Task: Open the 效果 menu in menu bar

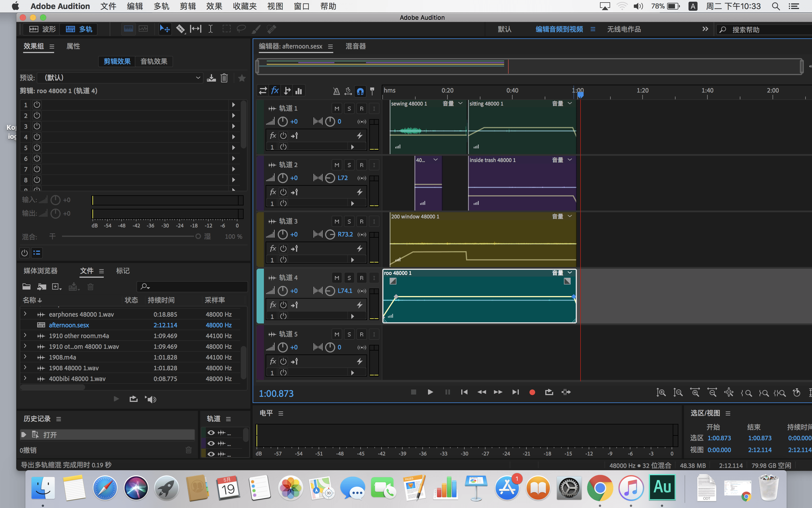Action: (214, 6)
